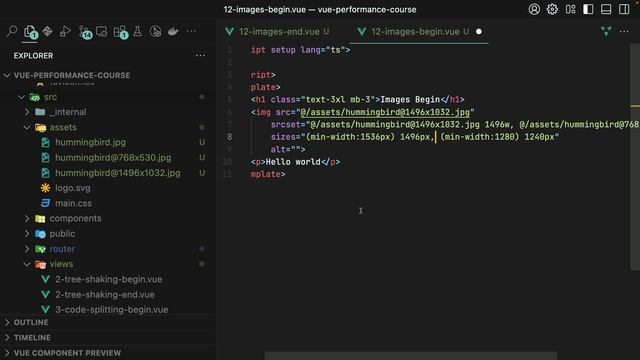This screenshot has width=640, height=360.
Task: Open 2-tree-shaking-begin.vue
Action: [108, 279]
